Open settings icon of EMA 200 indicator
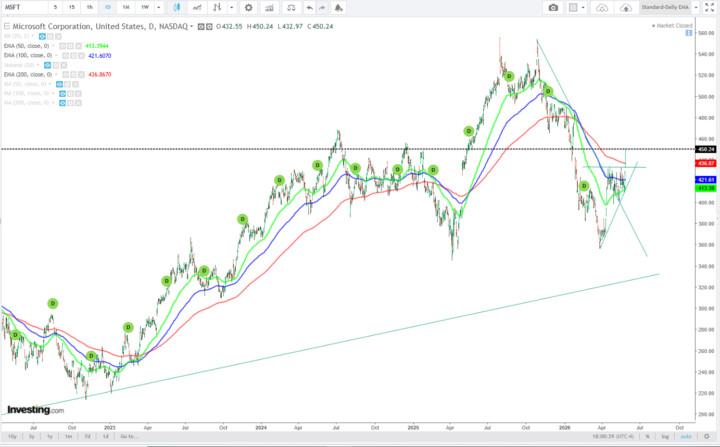 [73, 74]
